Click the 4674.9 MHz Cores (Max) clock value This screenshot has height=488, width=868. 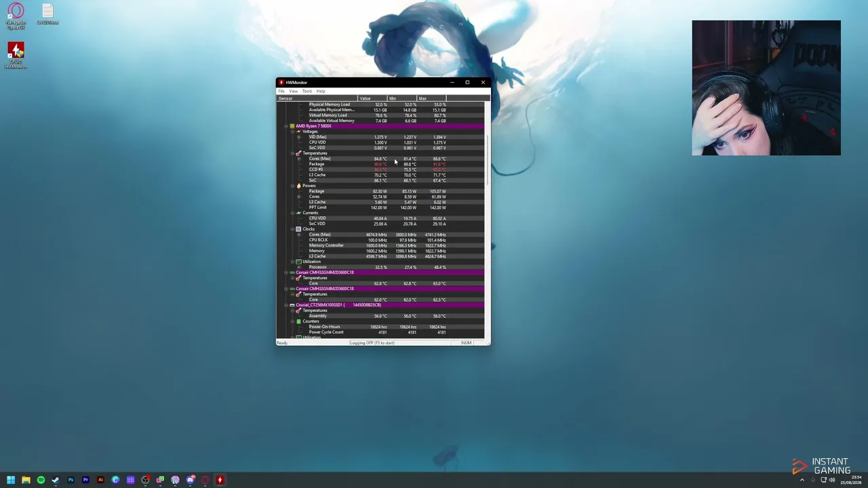(x=376, y=235)
